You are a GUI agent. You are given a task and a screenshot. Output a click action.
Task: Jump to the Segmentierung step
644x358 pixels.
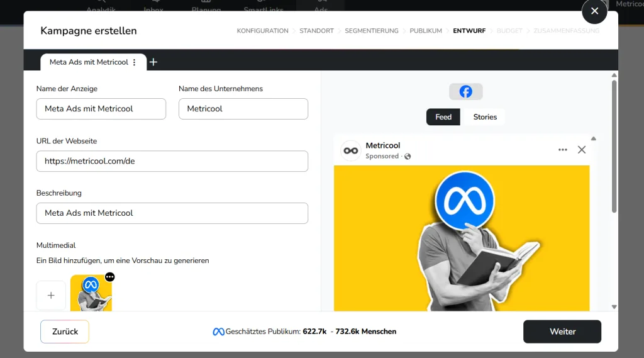pos(371,31)
